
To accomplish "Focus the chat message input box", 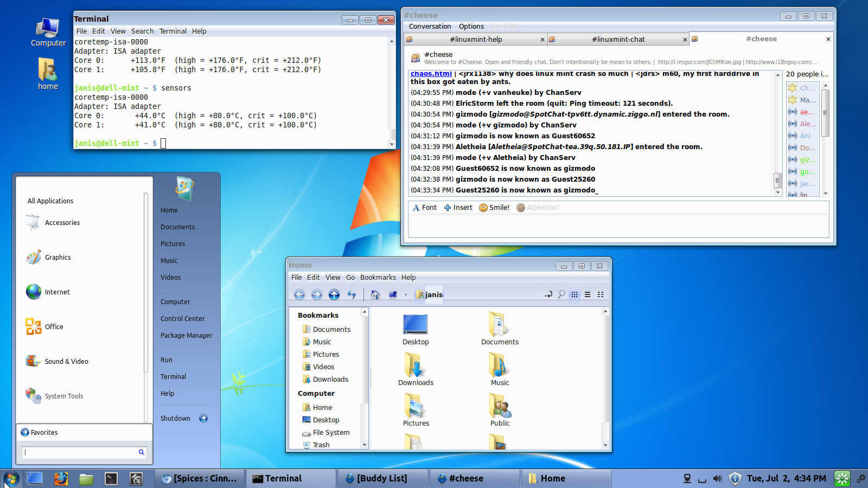I will pyautogui.click(x=618, y=226).
